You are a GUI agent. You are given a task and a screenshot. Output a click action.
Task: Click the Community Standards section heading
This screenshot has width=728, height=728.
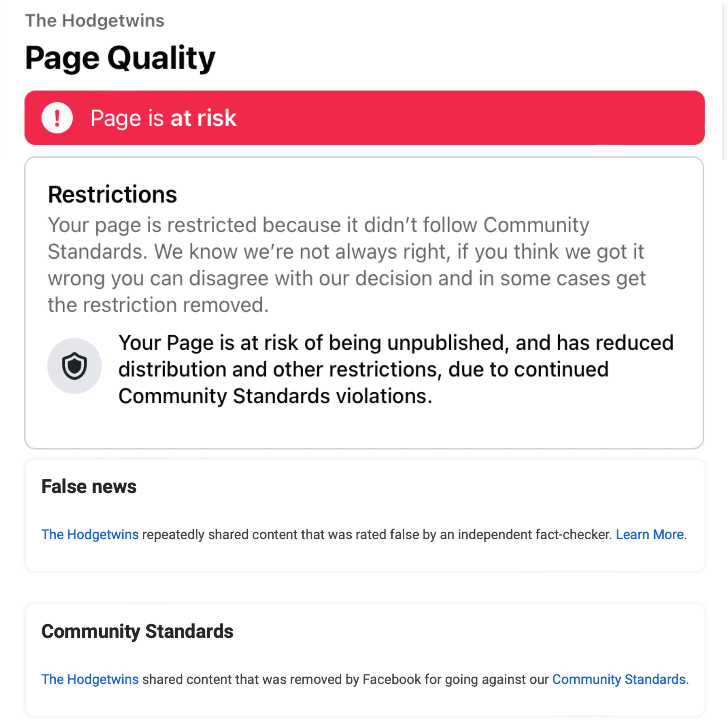[137, 631]
